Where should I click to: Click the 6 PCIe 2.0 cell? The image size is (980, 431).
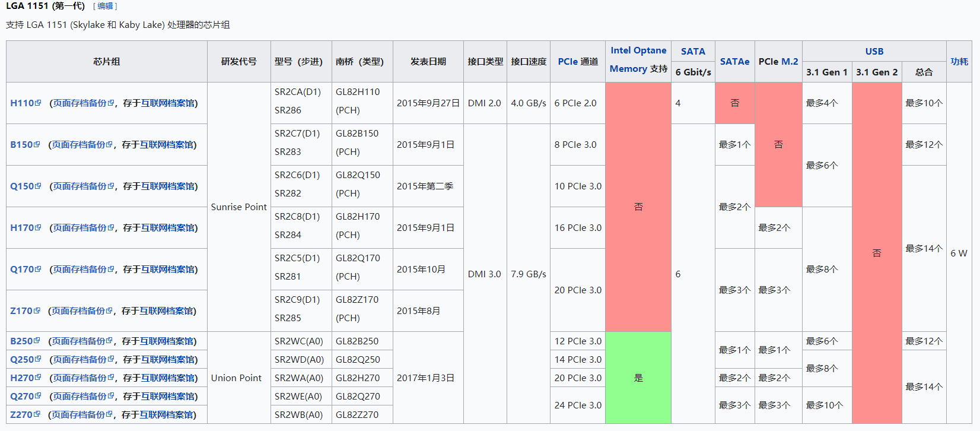[578, 103]
